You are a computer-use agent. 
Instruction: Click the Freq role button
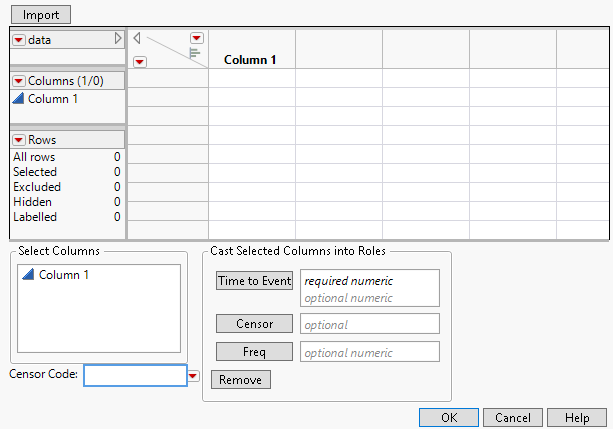pos(254,352)
